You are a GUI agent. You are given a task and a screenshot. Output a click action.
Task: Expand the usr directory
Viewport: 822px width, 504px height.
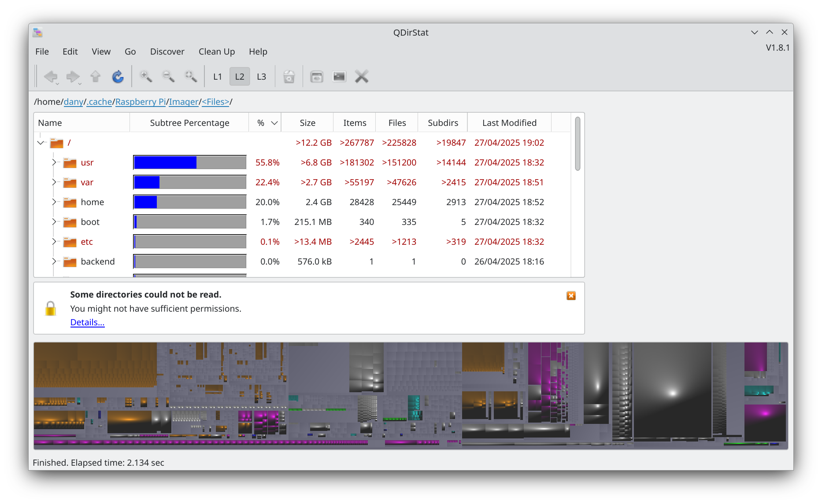(54, 162)
